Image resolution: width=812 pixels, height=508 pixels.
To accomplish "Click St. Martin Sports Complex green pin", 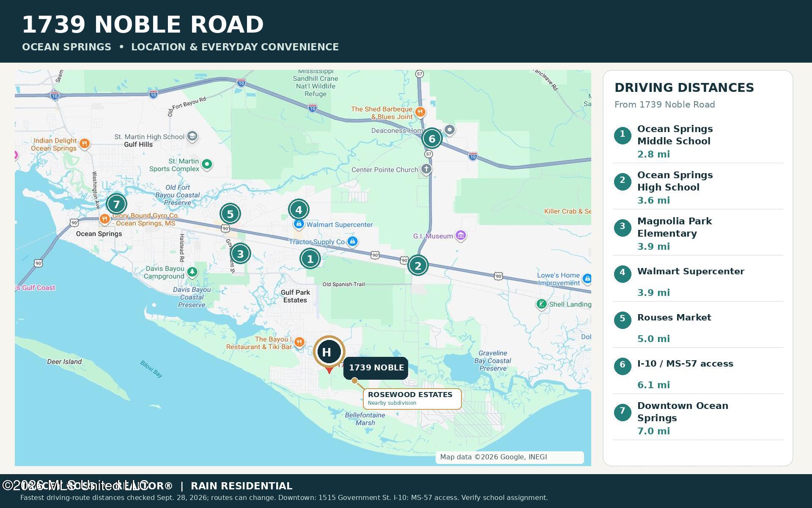I will point(207,164).
